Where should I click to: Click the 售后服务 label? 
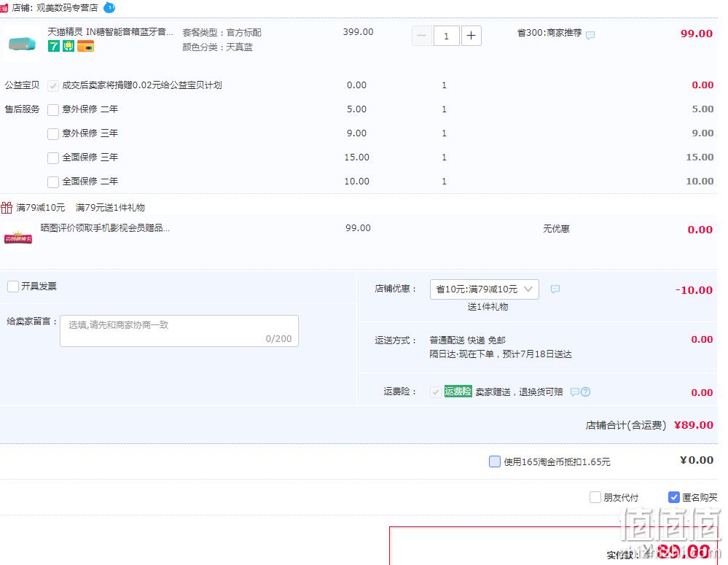coord(23,109)
